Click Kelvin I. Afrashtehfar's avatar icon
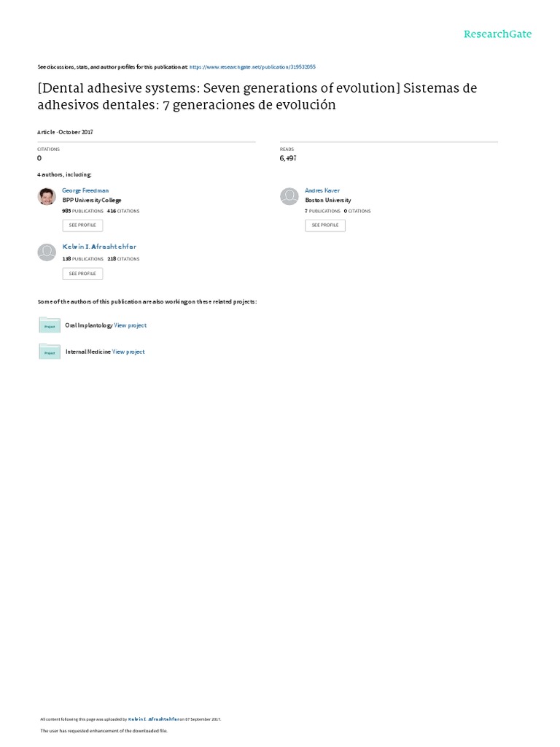The height and width of the screenshot is (747, 560). 46,252
